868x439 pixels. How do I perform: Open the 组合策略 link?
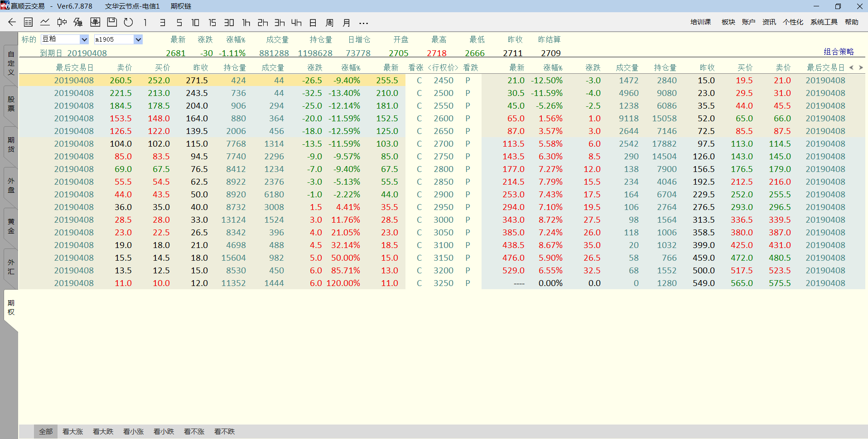(839, 52)
